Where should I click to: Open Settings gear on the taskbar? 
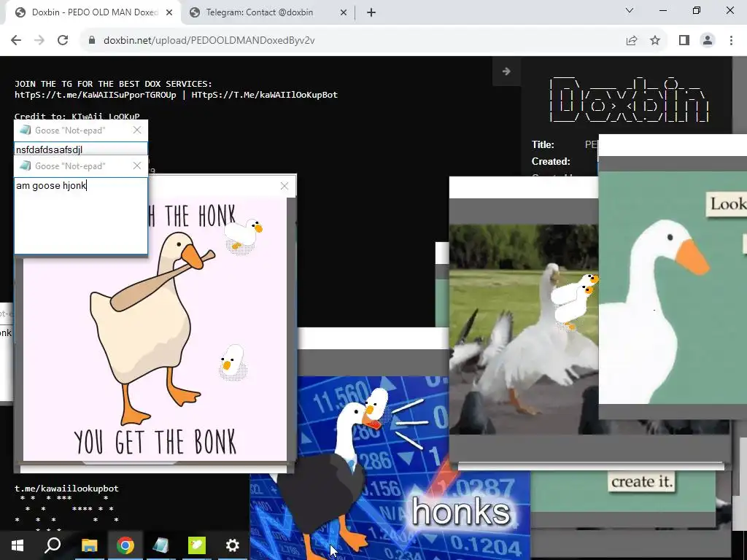pyautogui.click(x=232, y=545)
